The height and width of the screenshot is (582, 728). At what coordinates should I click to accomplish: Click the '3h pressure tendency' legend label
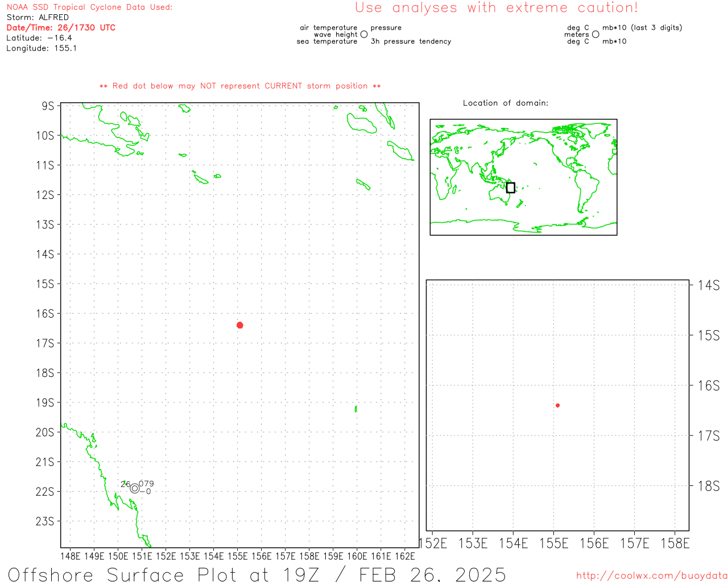(x=411, y=41)
